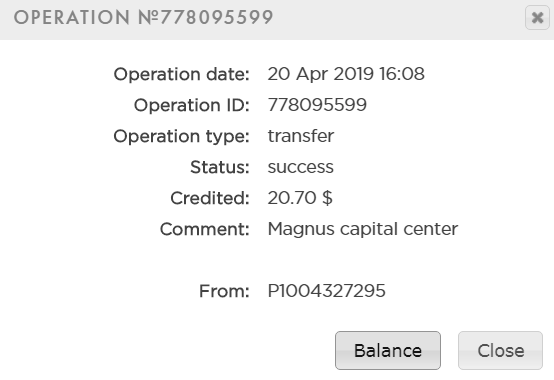554x380 pixels.
Task: Dismiss the dialog with the X icon
Action: [x=537, y=18]
